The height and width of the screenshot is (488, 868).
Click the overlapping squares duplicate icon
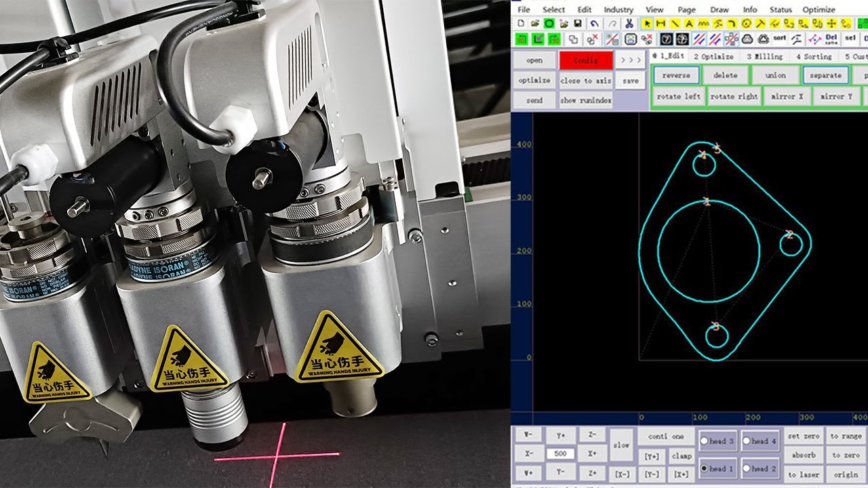point(574,39)
